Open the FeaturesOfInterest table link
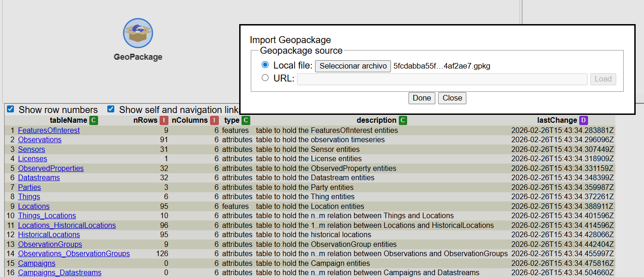The width and height of the screenshot is (644, 277). coord(49,131)
